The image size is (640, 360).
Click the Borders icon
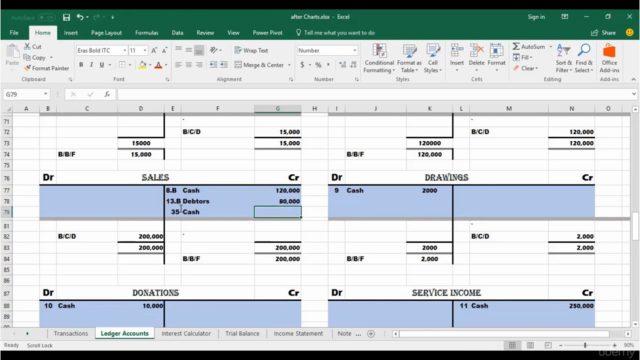tap(122, 65)
